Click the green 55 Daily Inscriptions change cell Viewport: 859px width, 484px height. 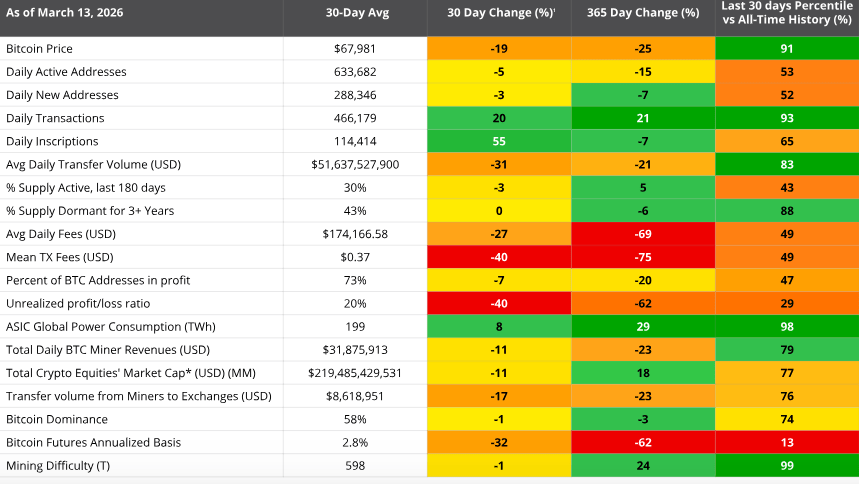tap(497, 141)
